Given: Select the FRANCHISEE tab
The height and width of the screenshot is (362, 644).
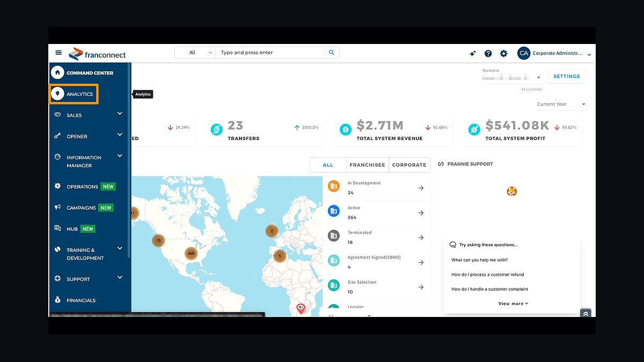Looking at the screenshot, I should (367, 165).
